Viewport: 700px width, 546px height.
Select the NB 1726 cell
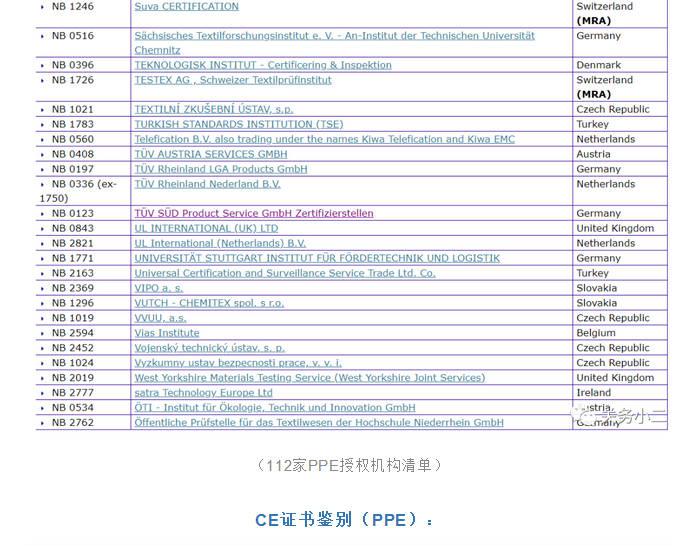(x=83, y=87)
